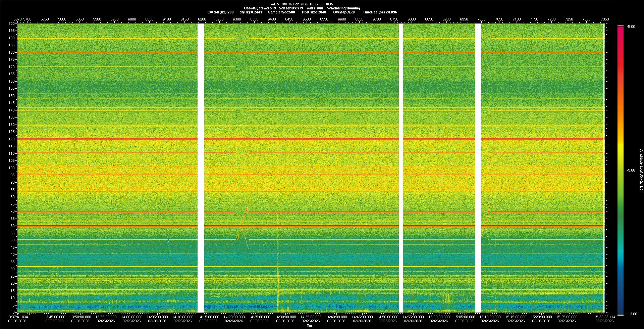This screenshot has height=329, width=644.
Task: Click the leftmost white data gap bar
Action: click(201, 168)
